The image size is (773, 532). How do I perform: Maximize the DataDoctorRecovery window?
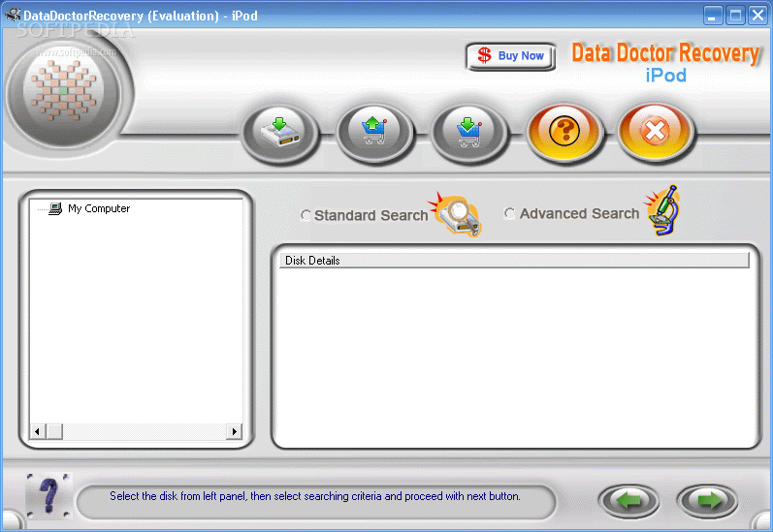[735, 16]
